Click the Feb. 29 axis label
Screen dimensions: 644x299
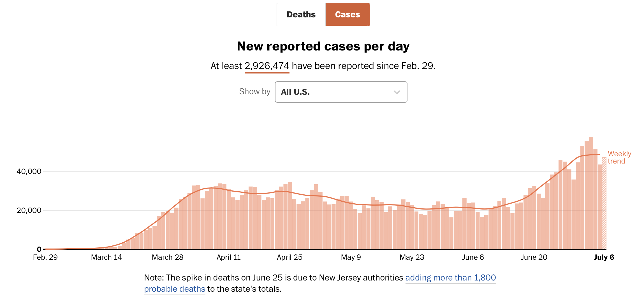click(x=45, y=257)
